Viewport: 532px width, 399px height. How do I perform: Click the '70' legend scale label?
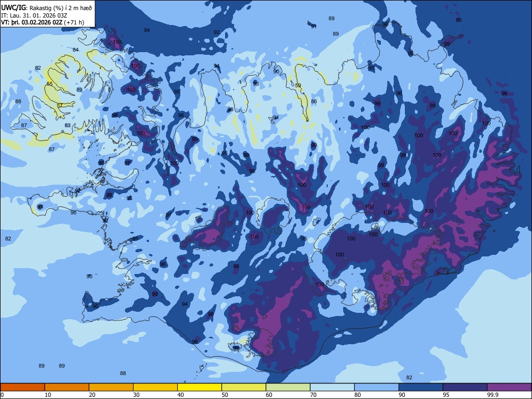click(313, 395)
